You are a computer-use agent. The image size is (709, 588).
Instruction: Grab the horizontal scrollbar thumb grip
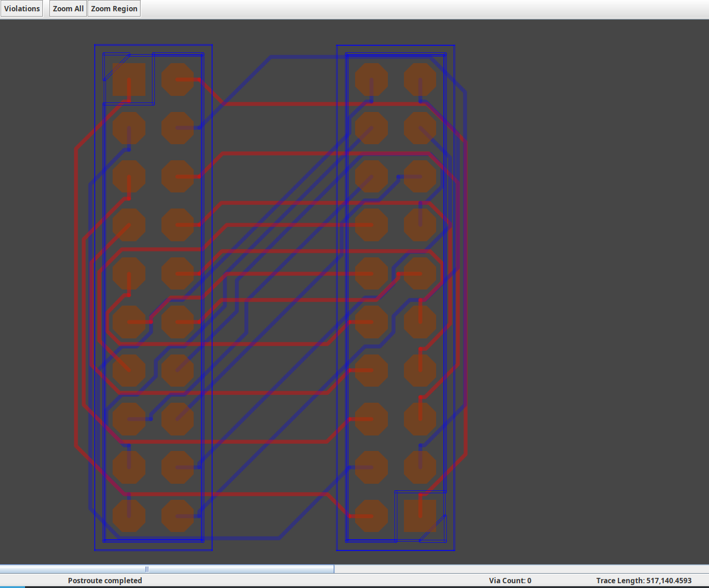point(147,569)
